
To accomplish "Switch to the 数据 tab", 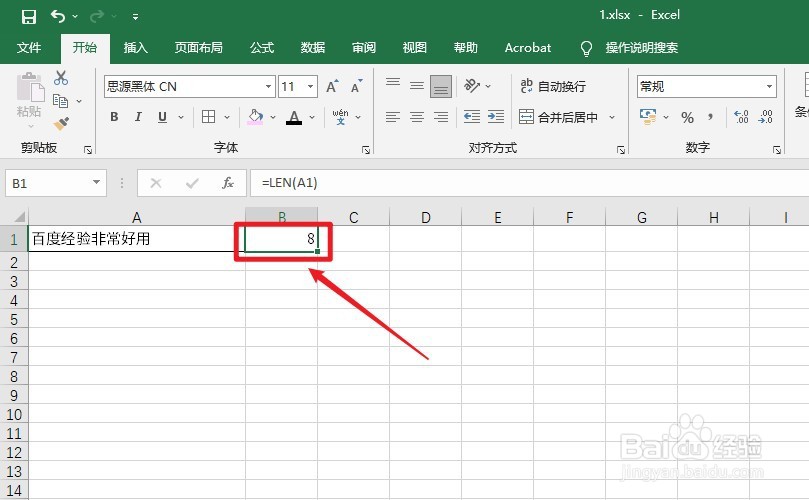I will tap(313, 48).
